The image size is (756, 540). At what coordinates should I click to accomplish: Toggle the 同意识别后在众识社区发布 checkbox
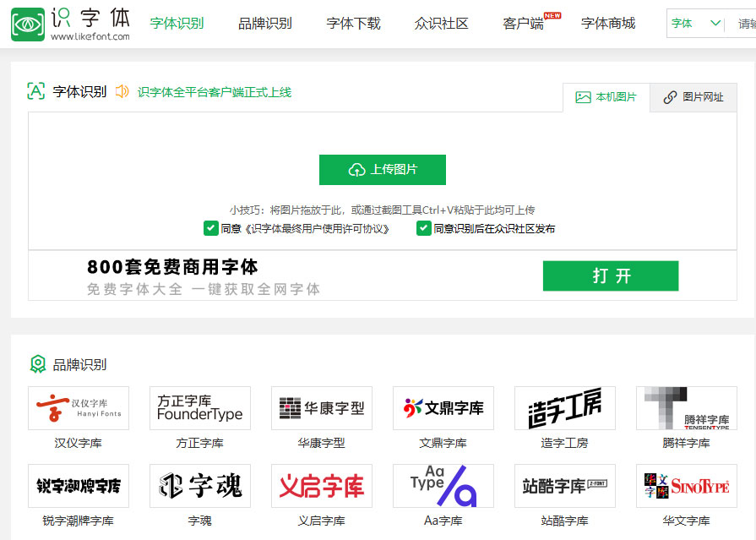(423, 228)
